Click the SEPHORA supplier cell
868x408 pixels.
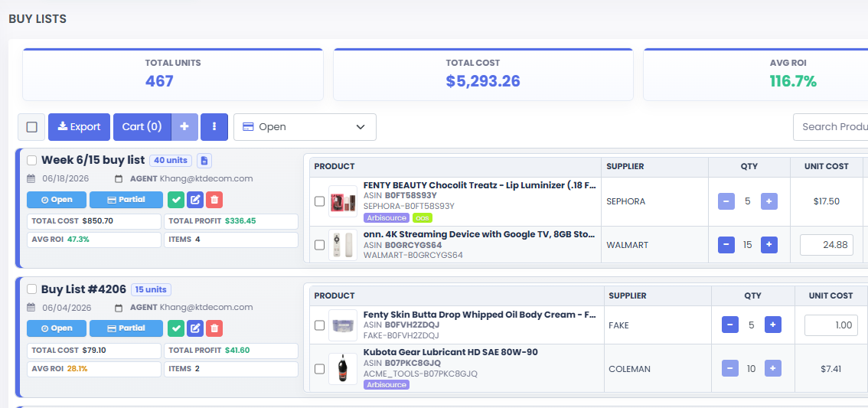click(655, 201)
